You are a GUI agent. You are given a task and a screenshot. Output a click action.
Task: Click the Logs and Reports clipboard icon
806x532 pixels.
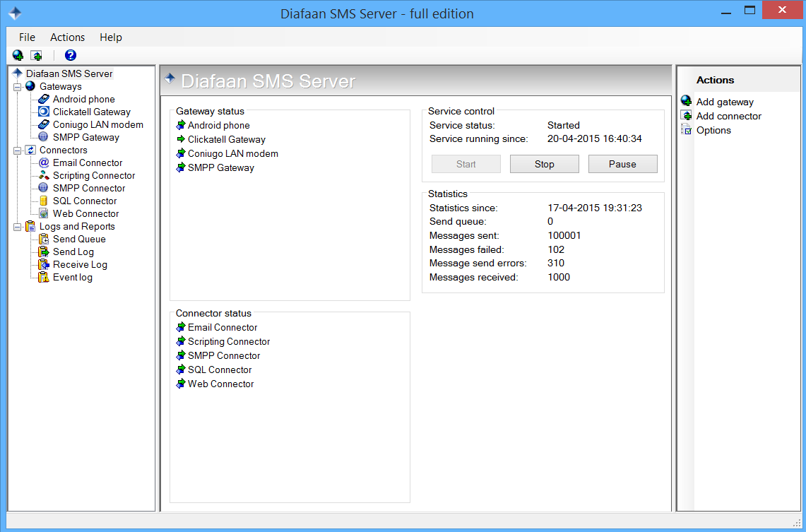coord(30,226)
